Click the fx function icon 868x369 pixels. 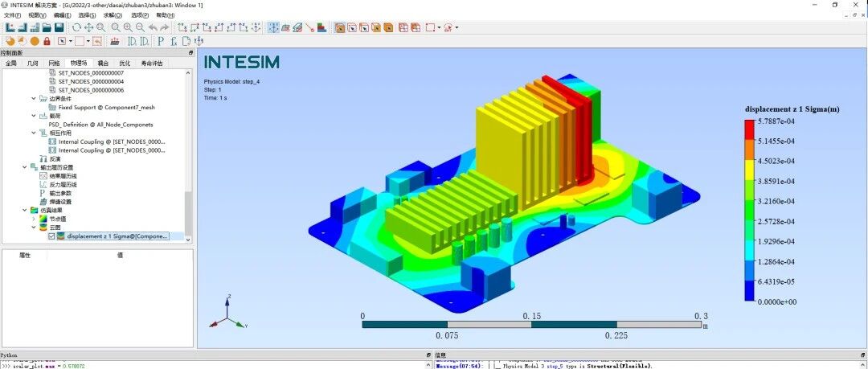(x=174, y=41)
